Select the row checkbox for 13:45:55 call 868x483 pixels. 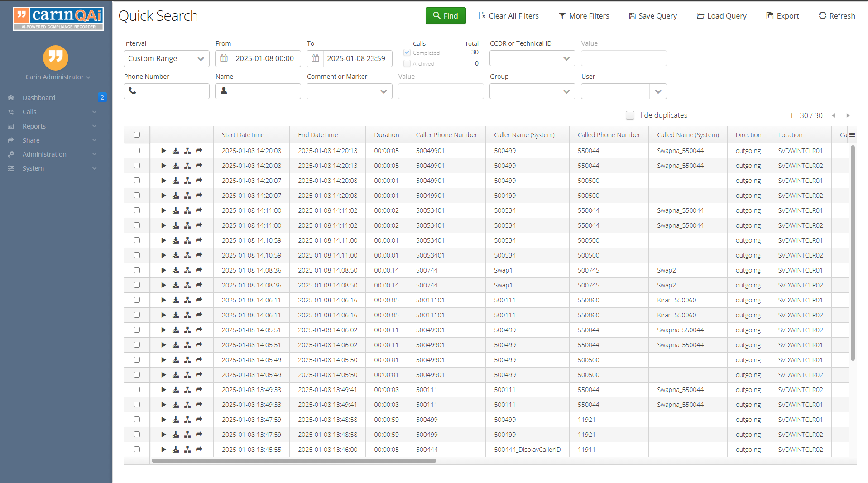137,450
